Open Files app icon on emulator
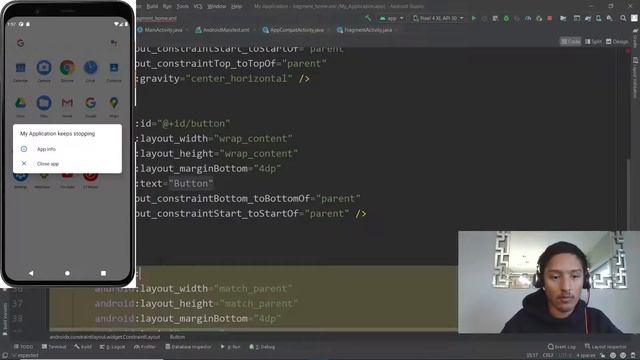The width and height of the screenshot is (640, 360). [44, 103]
